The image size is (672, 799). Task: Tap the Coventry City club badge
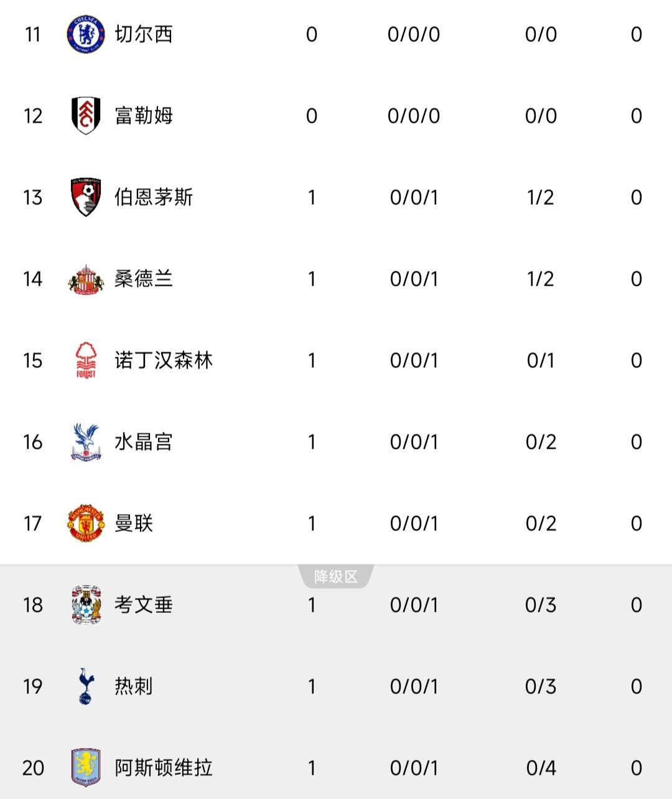point(85,605)
